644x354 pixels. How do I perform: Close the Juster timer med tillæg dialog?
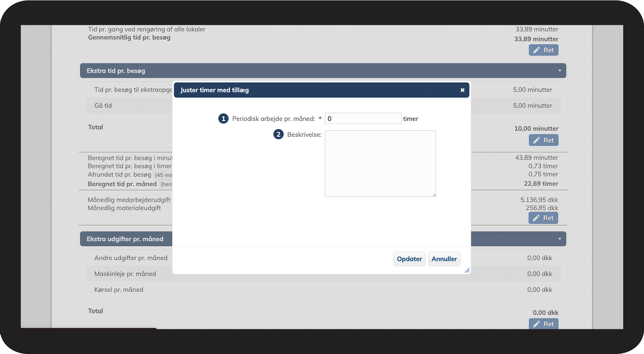pyautogui.click(x=462, y=90)
